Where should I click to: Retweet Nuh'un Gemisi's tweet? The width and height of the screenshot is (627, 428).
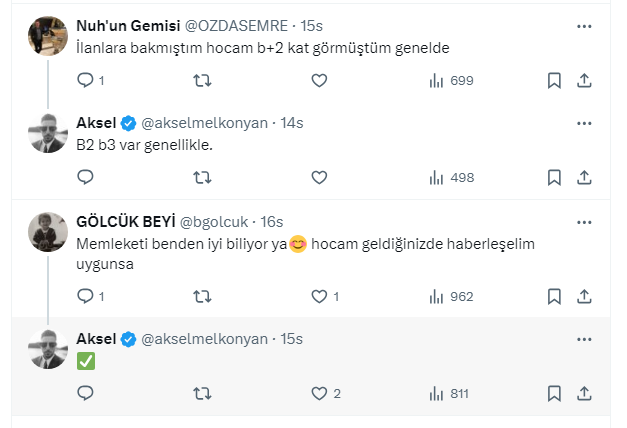pos(202,80)
